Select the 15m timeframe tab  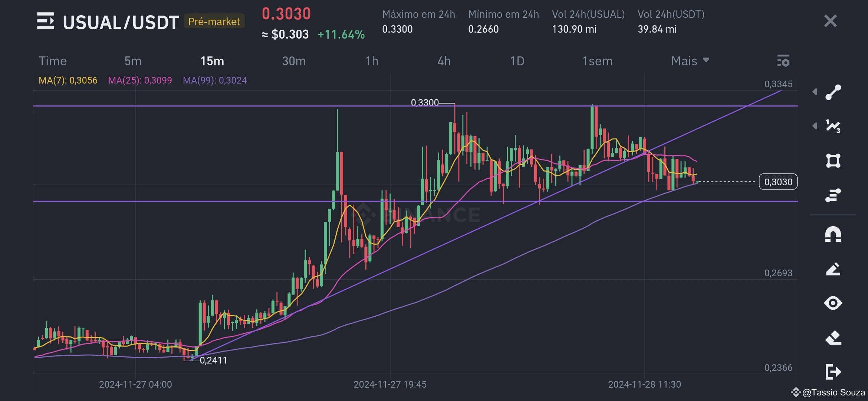click(x=212, y=61)
